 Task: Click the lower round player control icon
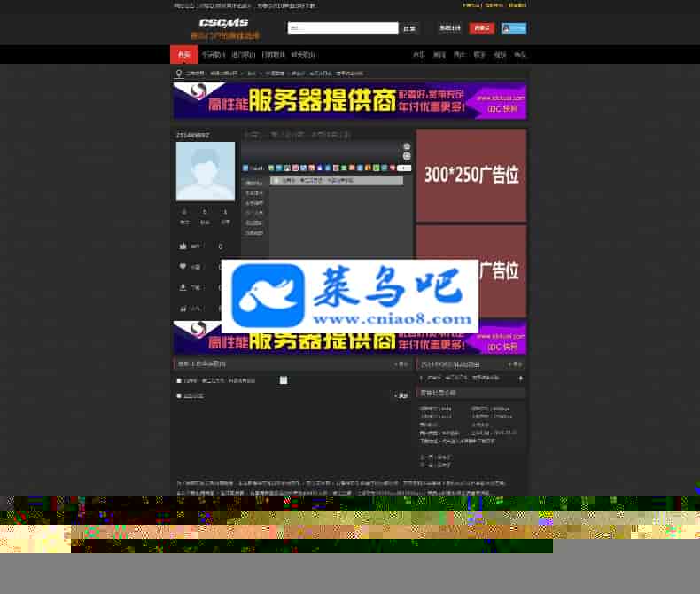(407, 156)
